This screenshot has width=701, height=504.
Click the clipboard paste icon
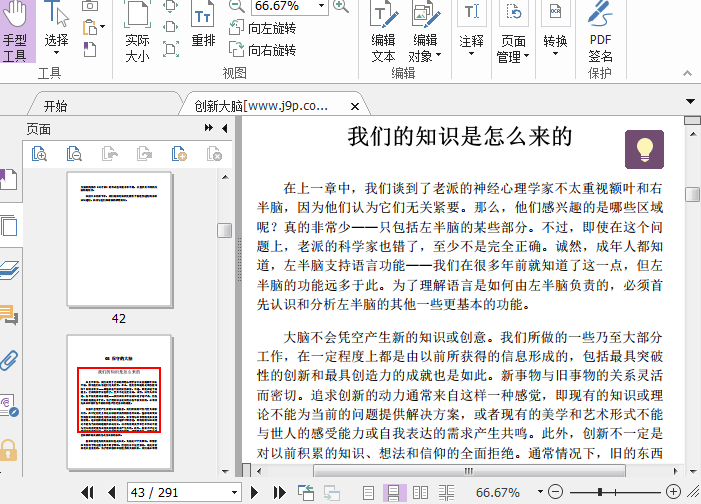[89, 27]
